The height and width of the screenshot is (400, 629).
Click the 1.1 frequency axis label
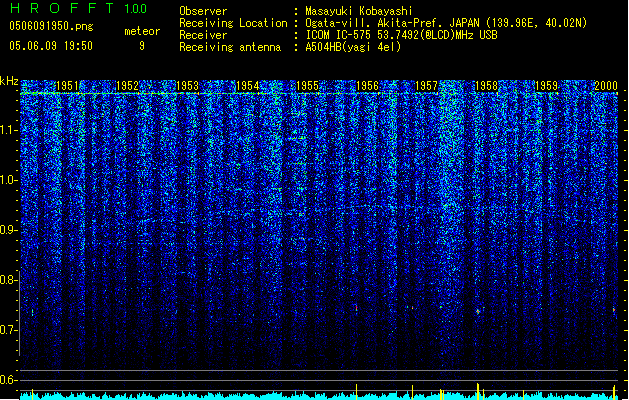(x=9, y=130)
